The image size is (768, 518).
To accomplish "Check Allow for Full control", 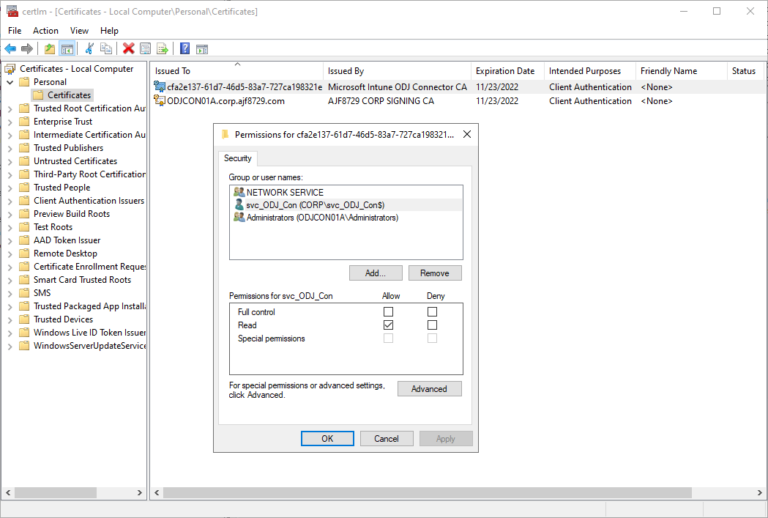I will 388,311.
